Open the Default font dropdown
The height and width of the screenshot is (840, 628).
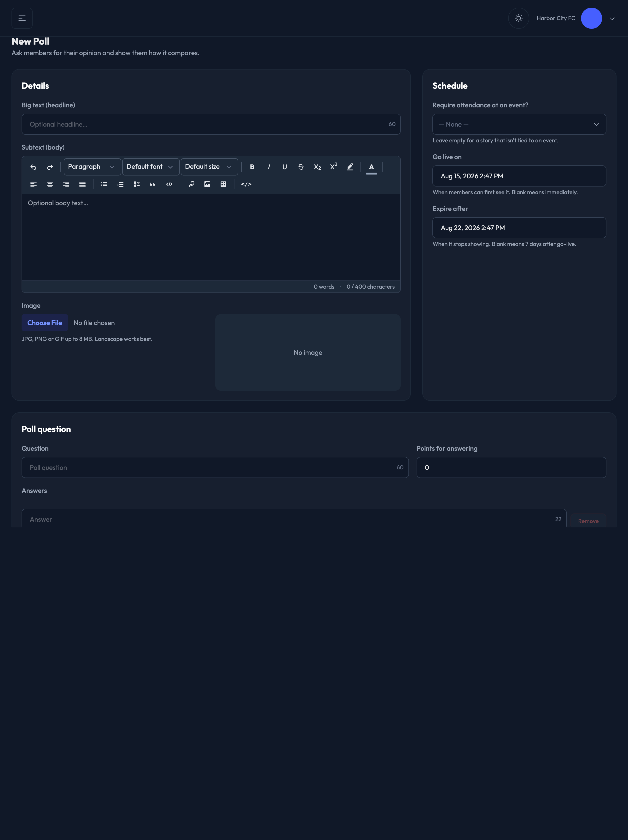151,167
